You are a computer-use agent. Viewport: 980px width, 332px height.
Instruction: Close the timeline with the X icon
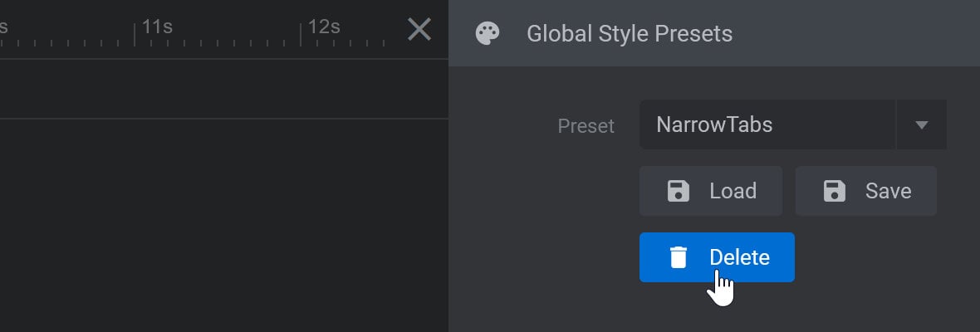click(419, 29)
